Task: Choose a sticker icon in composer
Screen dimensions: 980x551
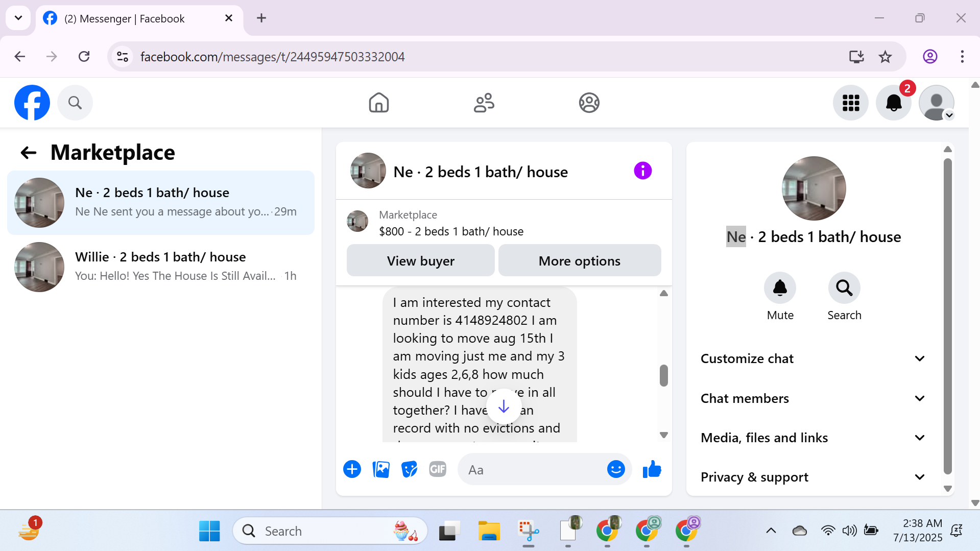Action: coord(409,469)
